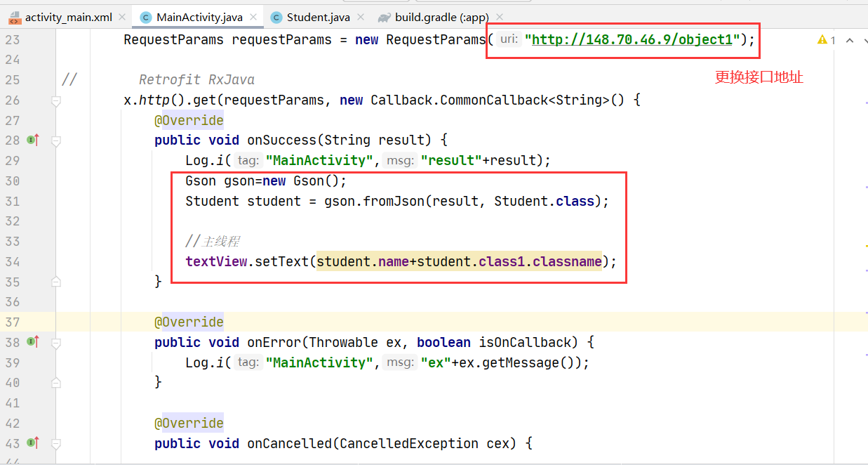Image resolution: width=868 pixels, height=465 pixels.
Task: Click line number 34 in the gutter
Action: (12, 262)
